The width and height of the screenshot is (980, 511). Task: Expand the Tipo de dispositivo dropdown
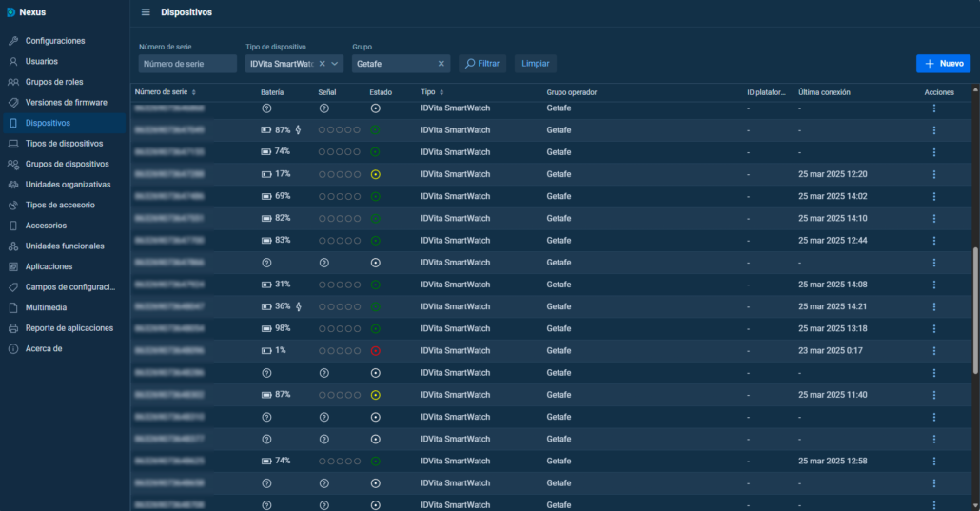(x=335, y=64)
